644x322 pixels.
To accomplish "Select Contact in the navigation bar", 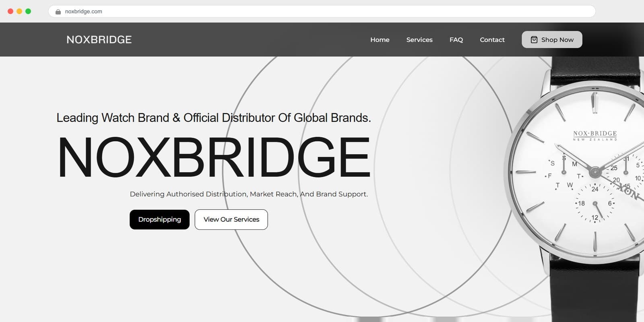I will (x=492, y=39).
